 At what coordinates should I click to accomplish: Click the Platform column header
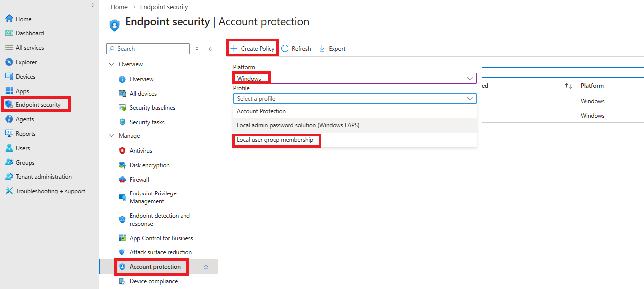click(592, 86)
